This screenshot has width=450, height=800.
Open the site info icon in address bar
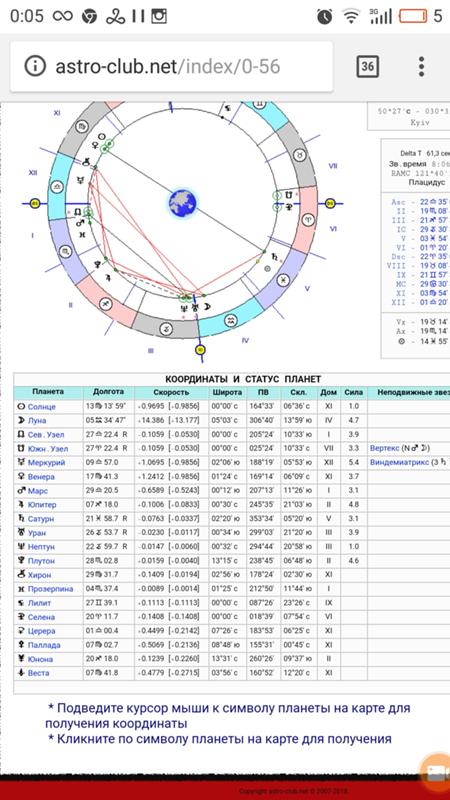[x=35, y=66]
